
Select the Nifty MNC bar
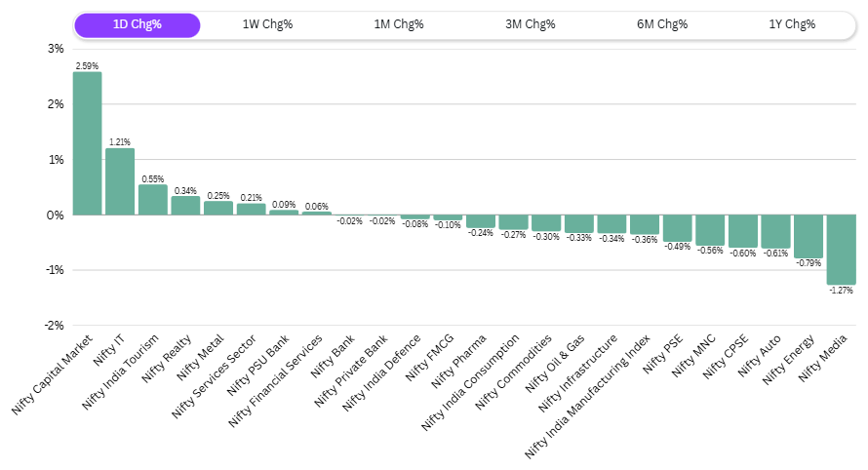(710, 230)
